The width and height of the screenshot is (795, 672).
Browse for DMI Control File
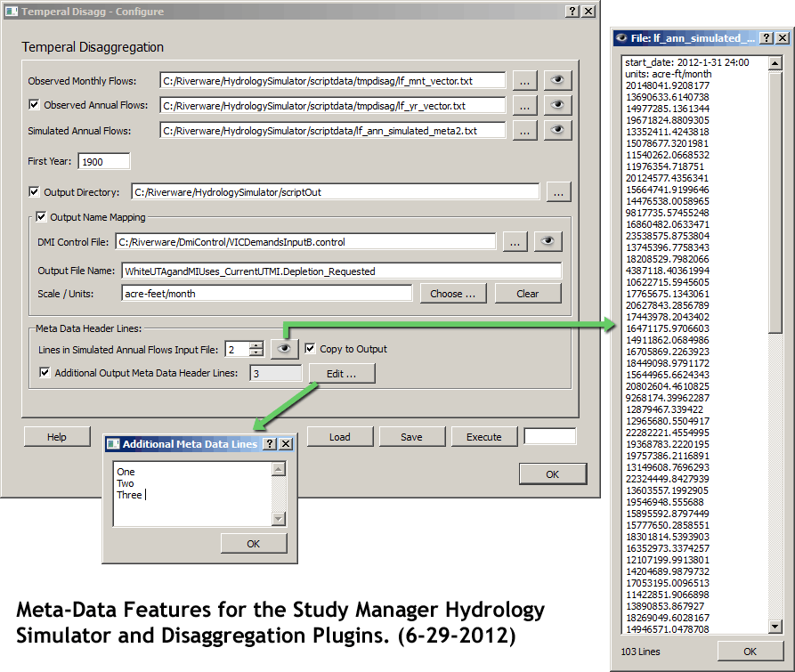515,242
